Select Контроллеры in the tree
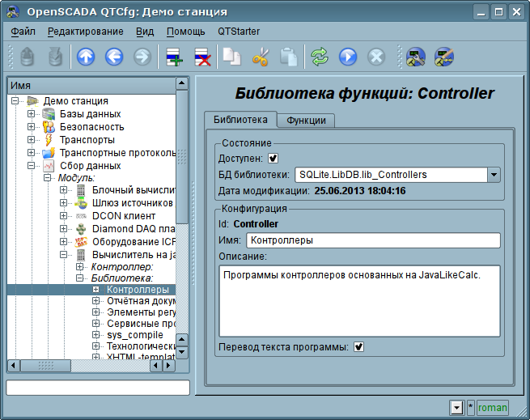The image size is (530, 420). (138, 290)
